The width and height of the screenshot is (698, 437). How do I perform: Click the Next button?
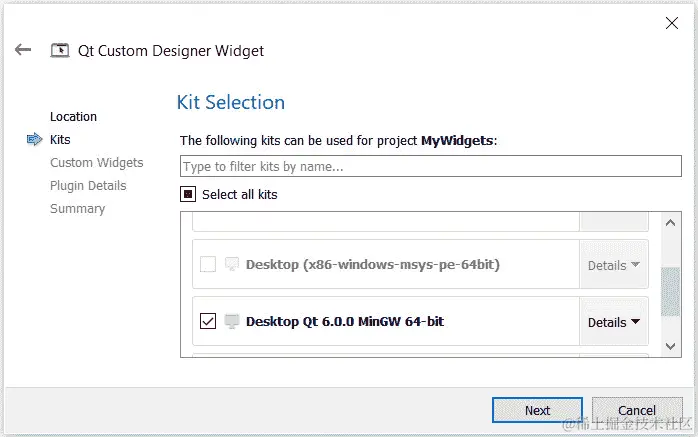[537, 410]
